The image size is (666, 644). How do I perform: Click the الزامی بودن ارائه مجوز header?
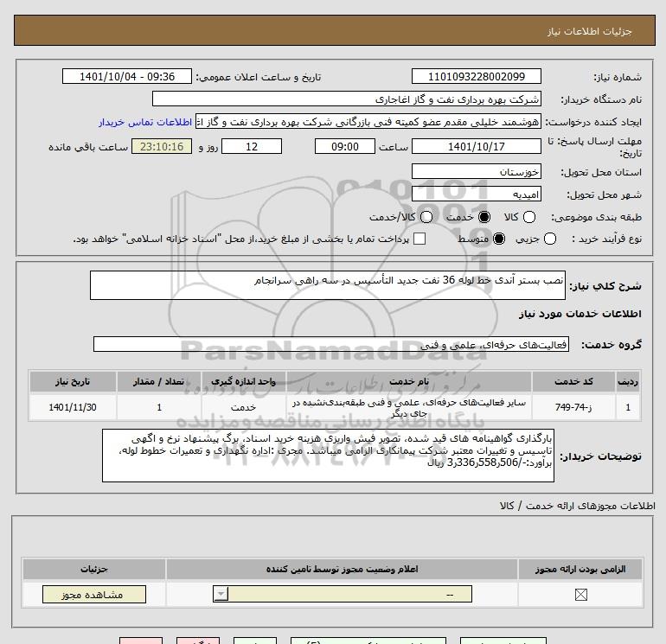pyautogui.click(x=580, y=569)
